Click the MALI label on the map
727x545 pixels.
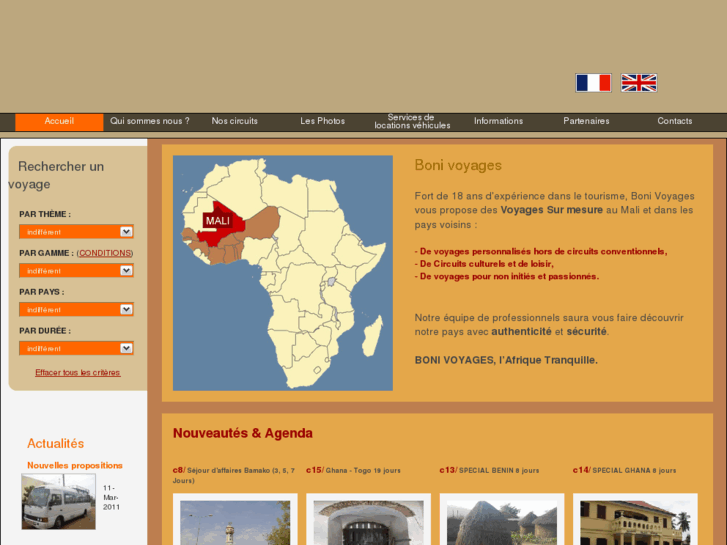click(x=217, y=221)
